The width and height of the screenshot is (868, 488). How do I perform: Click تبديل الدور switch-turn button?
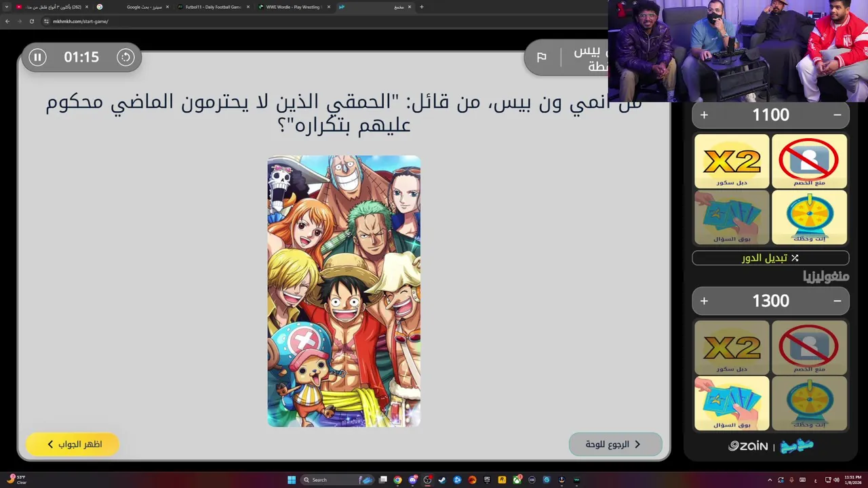tap(770, 258)
